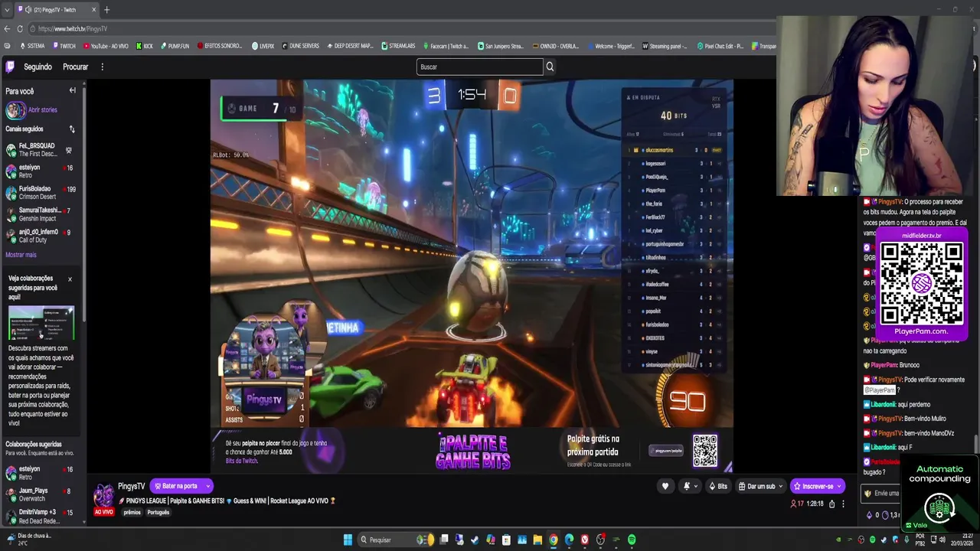Click the stories avatar ring

(15, 110)
